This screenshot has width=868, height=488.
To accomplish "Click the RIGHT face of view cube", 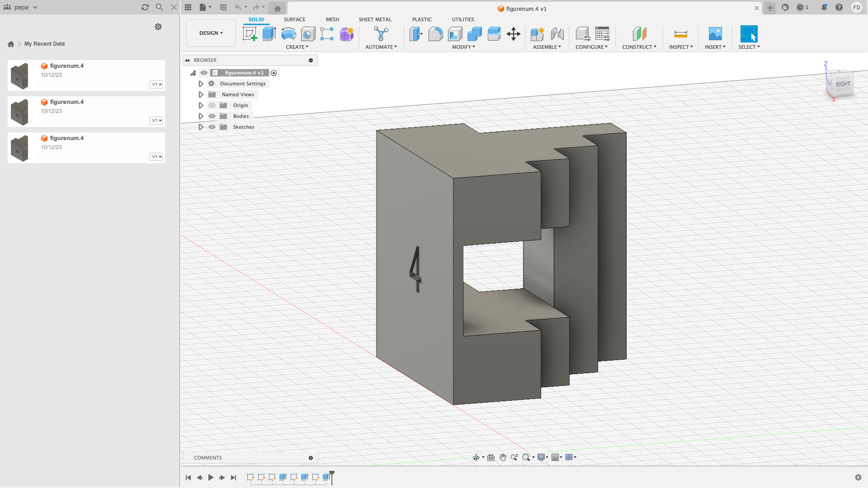I will click(x=842, y=84).
